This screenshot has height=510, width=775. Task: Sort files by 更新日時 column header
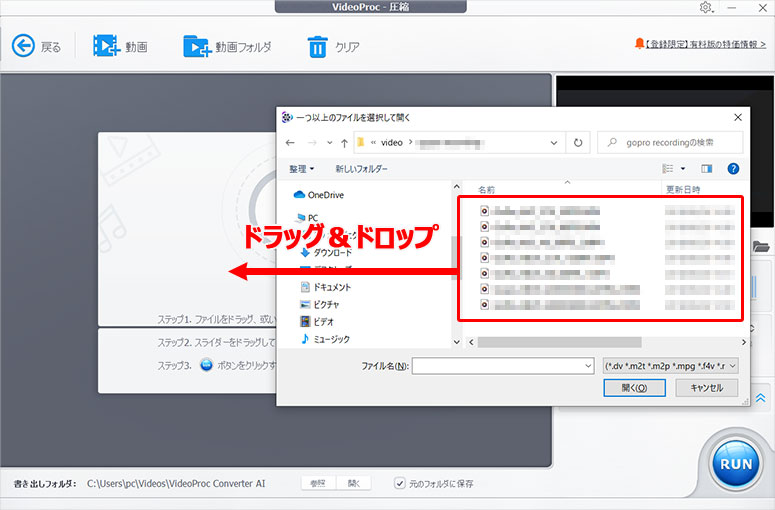pos(683,190)
